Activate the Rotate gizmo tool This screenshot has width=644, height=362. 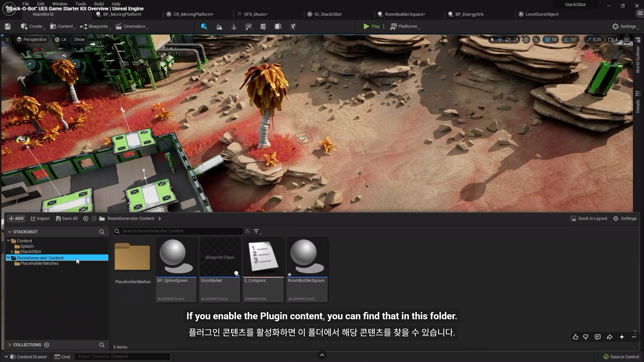[x=508, y=39]
